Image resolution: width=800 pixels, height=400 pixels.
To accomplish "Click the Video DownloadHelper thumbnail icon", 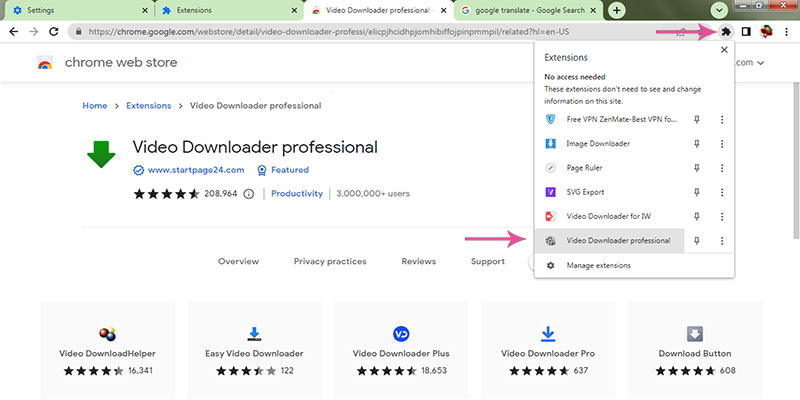I will pyautogui.click(x=107, y=334).
